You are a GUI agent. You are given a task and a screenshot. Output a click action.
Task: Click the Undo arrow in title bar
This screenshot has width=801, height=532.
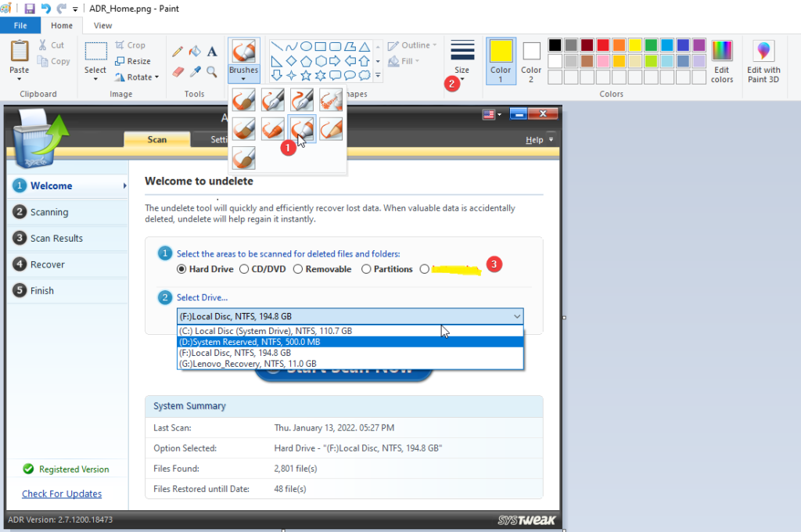pos(46,9)
